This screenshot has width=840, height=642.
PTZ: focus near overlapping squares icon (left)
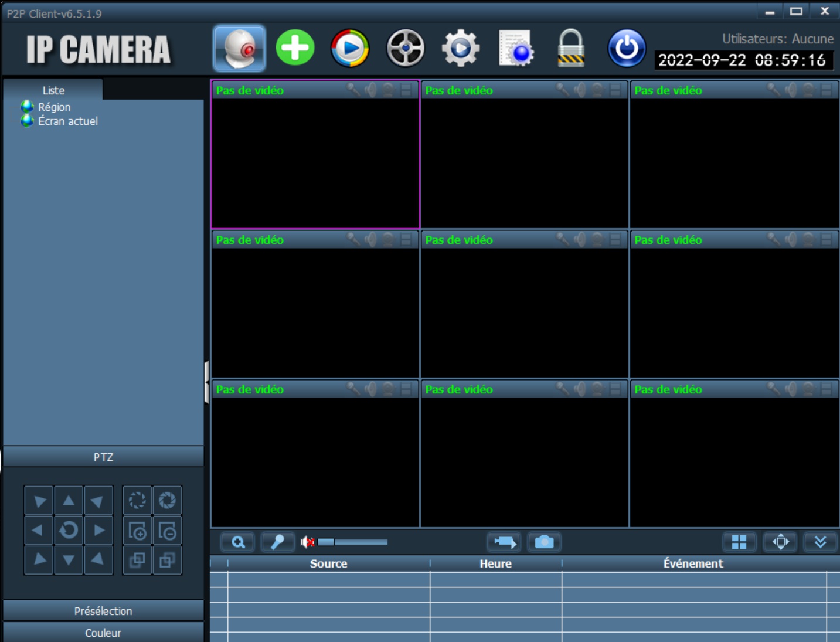(x=137, y=560)
